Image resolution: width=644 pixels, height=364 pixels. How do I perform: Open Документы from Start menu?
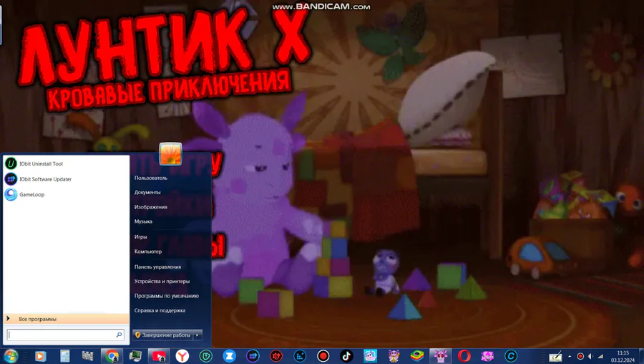[147, 193]
